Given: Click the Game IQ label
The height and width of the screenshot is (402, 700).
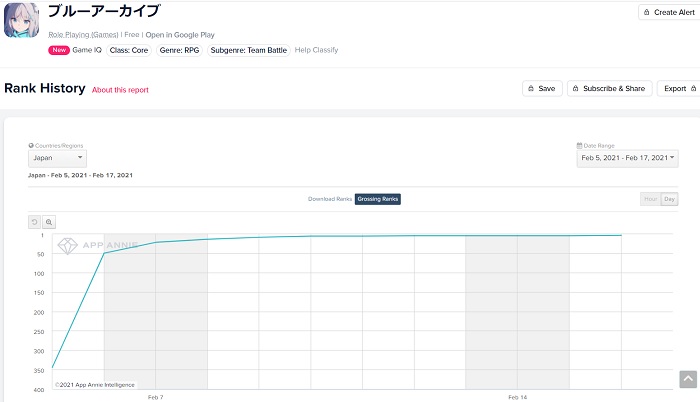Looking at the screenshot, I should pos(87,50).
